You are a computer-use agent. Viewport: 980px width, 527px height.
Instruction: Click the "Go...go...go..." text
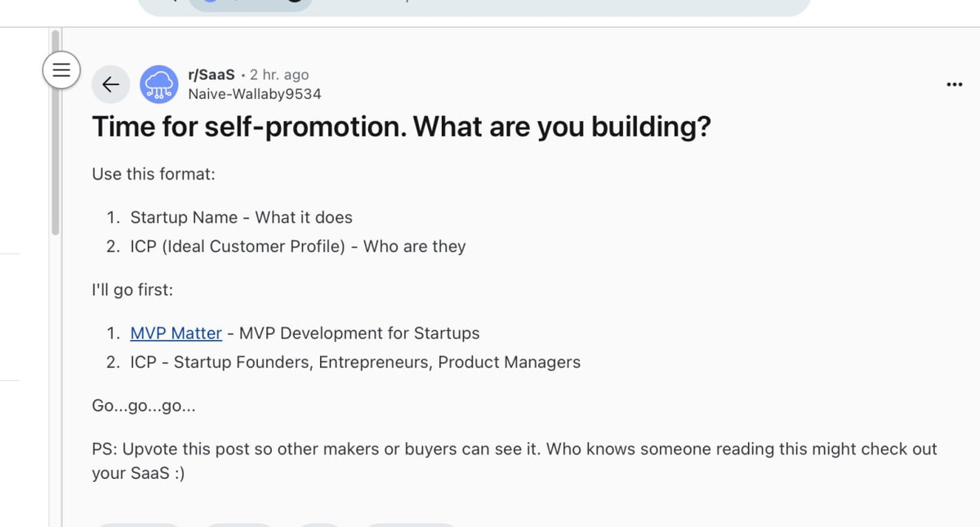(144, 406)
